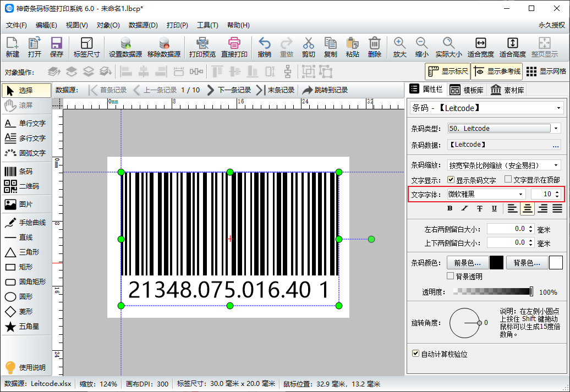Click the 旋转角度 rotation dial
Screen dimensions: 570x392
(x=465, y=323)
